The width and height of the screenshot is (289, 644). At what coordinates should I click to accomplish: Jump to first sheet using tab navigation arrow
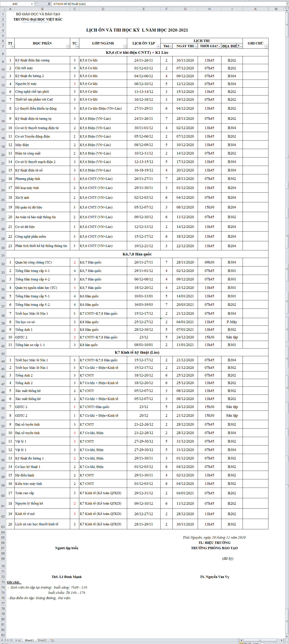pos(2,640)
